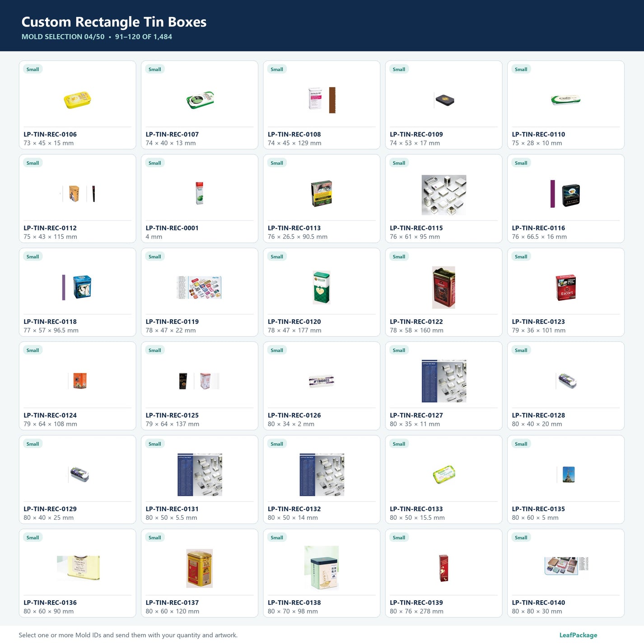The image size is (644, 644).
Task: Click the mold ID LP-TIN-REC-0135
Action: [x=538, y=509]
